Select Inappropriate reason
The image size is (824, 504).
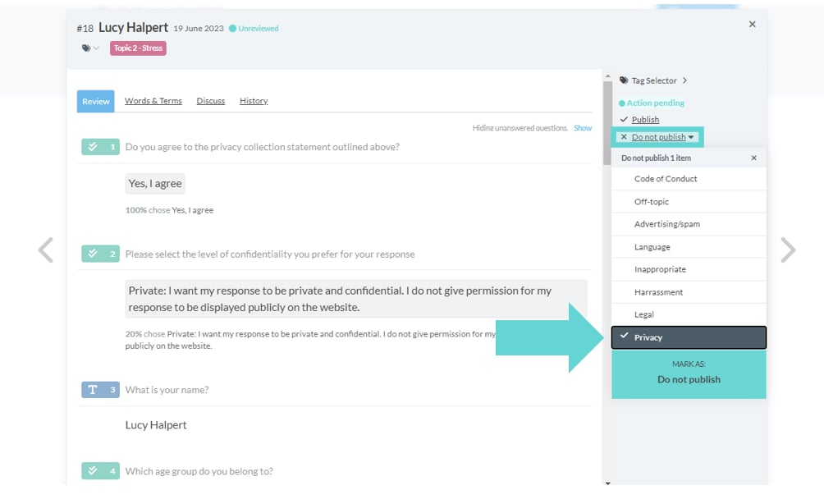click(x=689, y=269)
